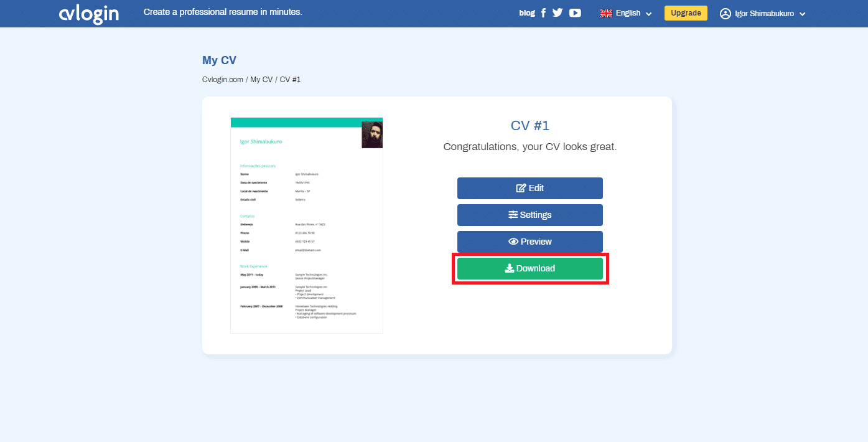Navigate to My CV via the breadcrumb

(x=261, y=79)
